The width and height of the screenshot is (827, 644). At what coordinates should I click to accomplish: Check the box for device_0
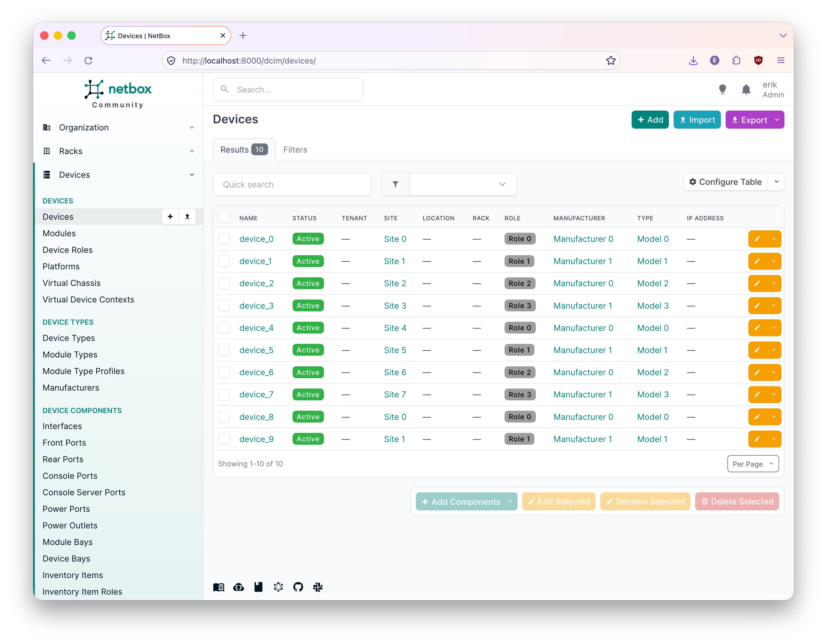coord(224,239)
